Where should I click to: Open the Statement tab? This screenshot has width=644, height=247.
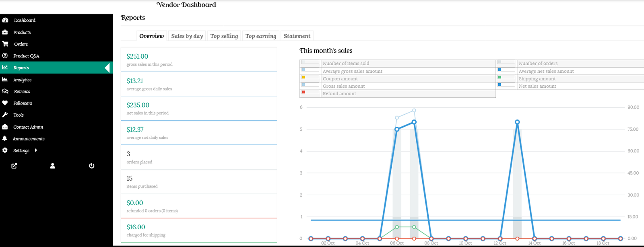(x=297, y=36)
